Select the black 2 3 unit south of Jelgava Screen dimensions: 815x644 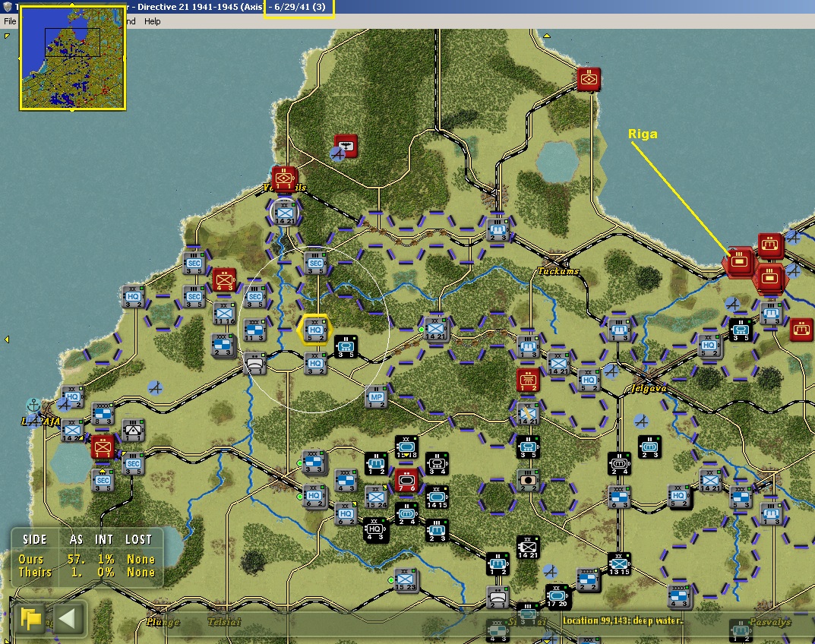tap(649, 447)
